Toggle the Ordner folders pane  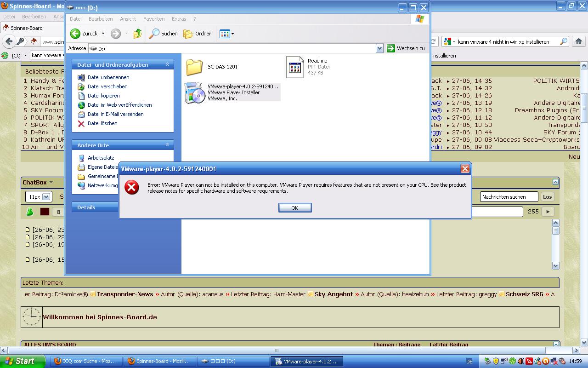point(197,34)
